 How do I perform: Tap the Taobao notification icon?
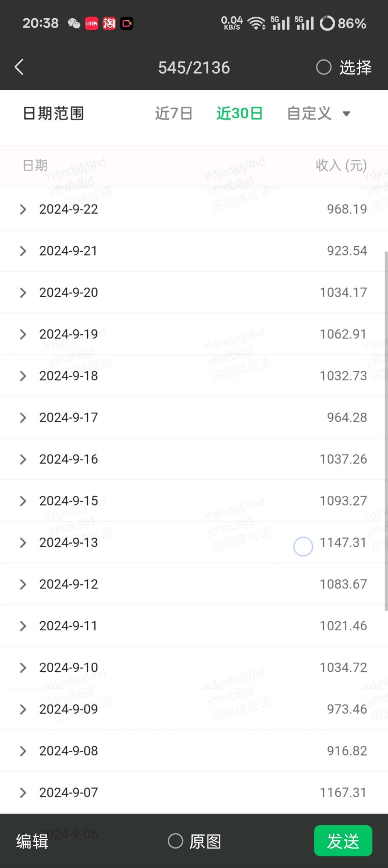[109, 24]
